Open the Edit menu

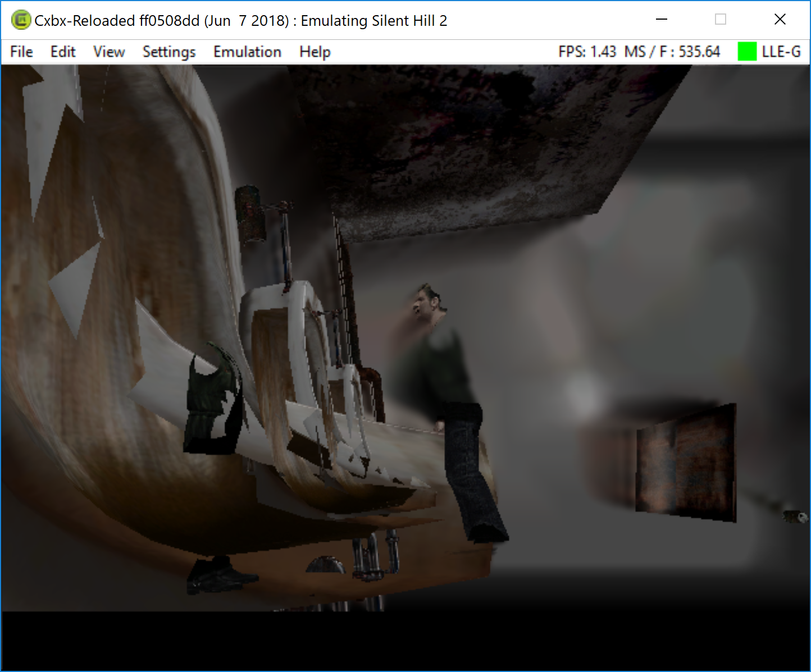63,52
